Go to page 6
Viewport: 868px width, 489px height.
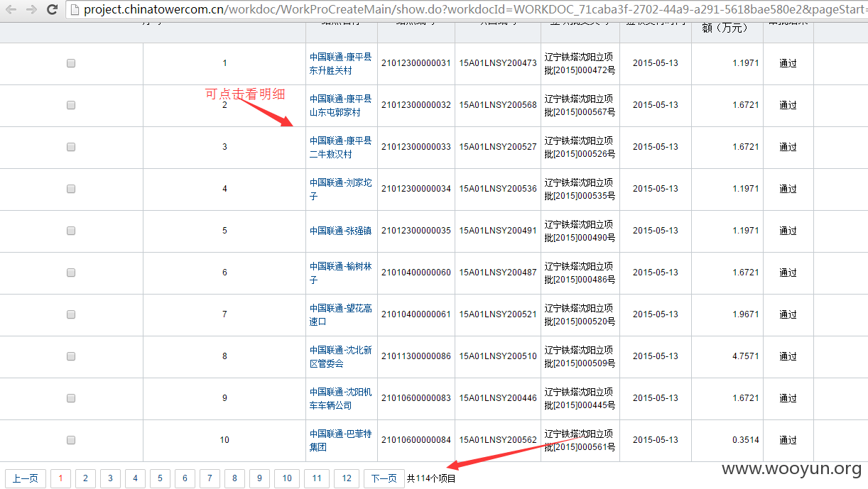[x=185, y=478]
